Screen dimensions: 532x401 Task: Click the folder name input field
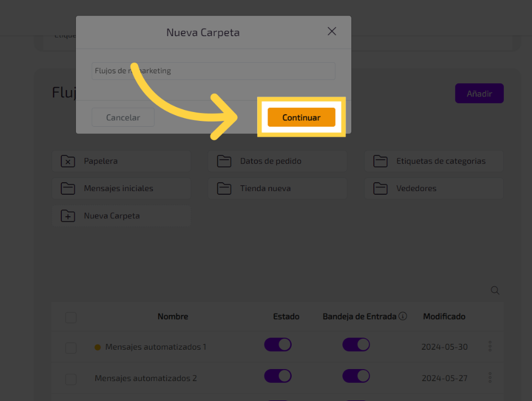tap(213, 71)
